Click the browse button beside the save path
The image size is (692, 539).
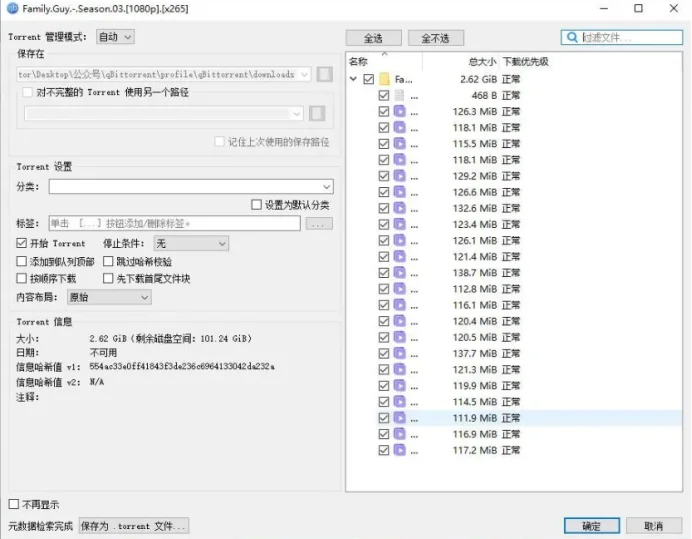click(324, 74)
